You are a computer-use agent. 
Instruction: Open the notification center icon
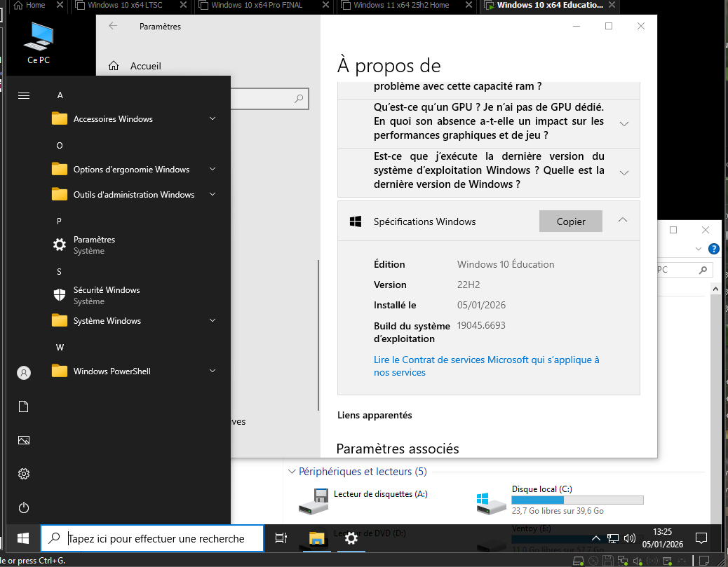701,538
